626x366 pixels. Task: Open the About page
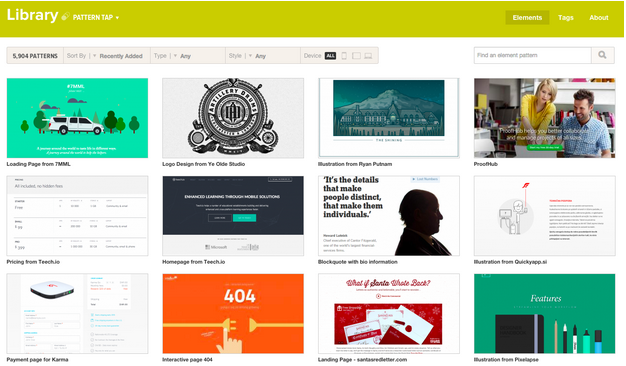coord(598,18)
